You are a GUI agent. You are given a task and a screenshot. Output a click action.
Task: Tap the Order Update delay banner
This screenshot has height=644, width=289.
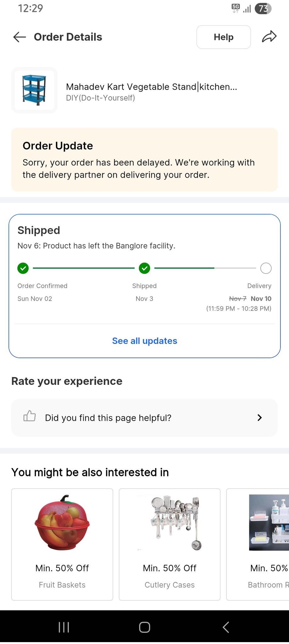[x=145, y=160]
